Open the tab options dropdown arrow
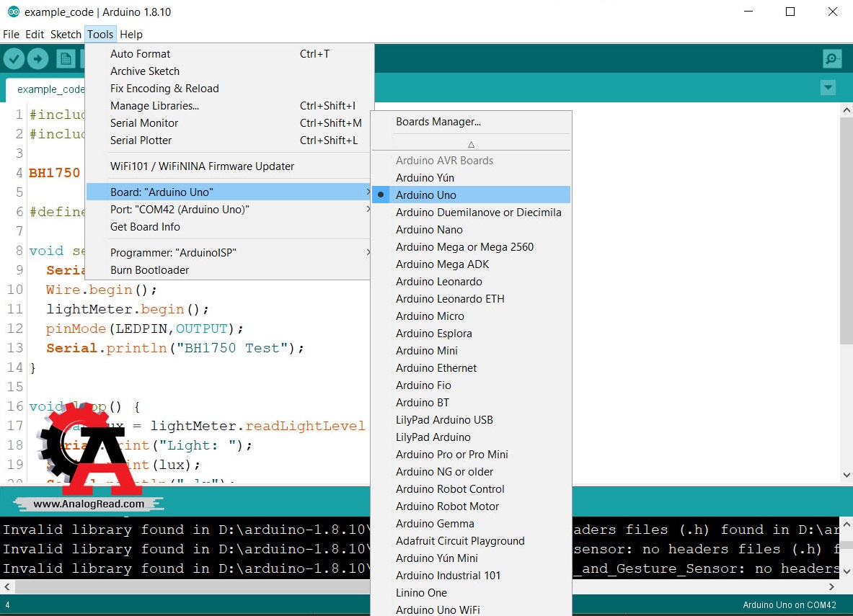853x616 pixels. [x=828, y=87]
